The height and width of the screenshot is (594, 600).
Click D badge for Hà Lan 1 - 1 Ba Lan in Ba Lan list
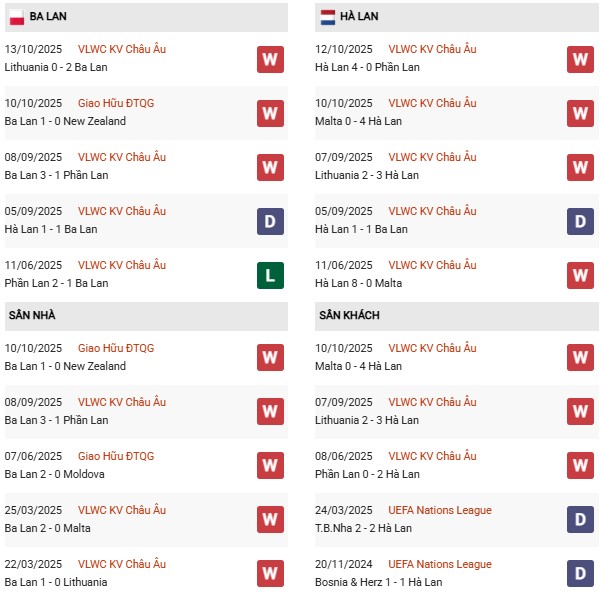pyautogui.click(x=269, y=221)
